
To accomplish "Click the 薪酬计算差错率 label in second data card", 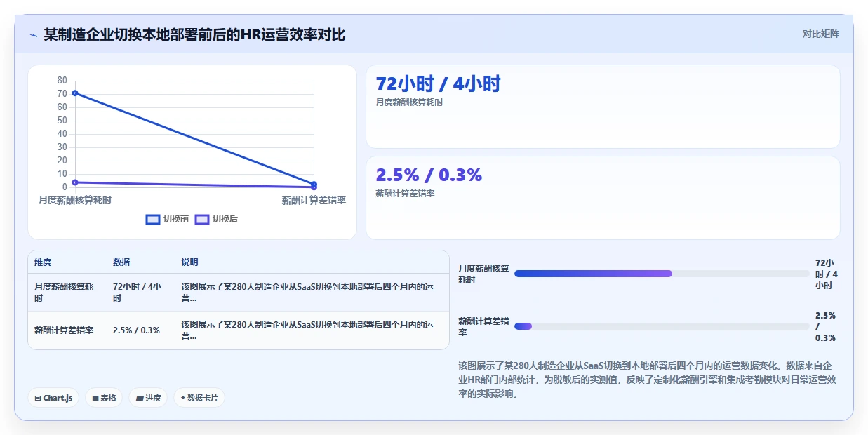I will [x=405, y=194].
